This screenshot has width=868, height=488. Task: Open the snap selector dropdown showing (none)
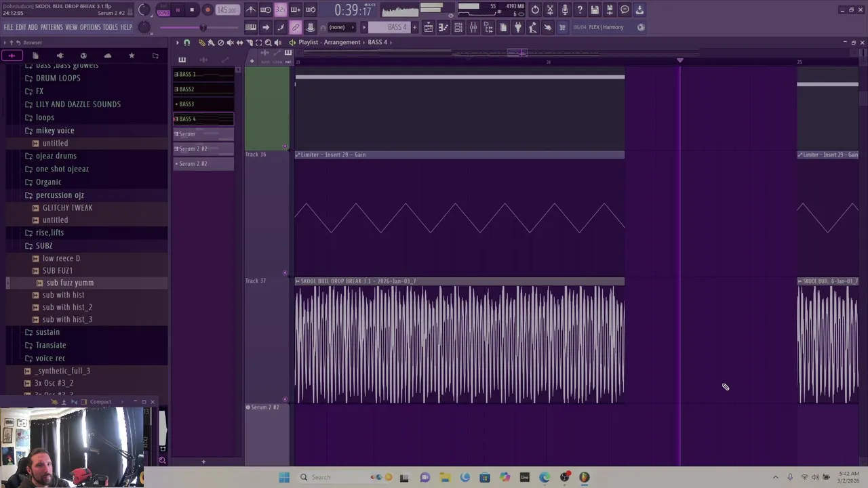point(341,27)
